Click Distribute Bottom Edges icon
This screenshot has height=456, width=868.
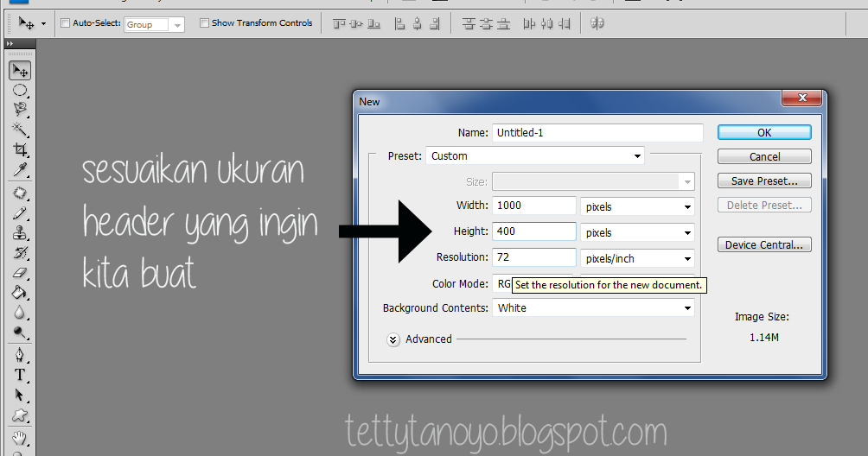[x=504, y=24]
